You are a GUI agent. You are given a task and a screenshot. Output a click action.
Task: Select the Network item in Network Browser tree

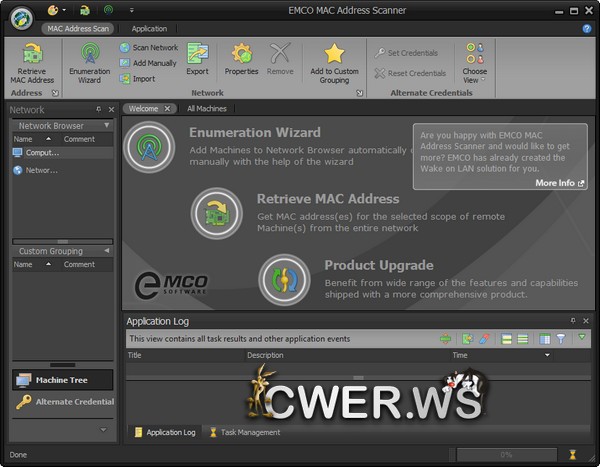40,170
